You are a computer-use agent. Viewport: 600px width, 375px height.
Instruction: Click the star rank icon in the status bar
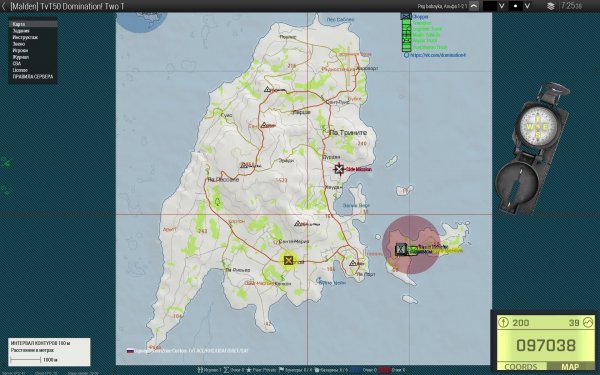coord(249,370)
